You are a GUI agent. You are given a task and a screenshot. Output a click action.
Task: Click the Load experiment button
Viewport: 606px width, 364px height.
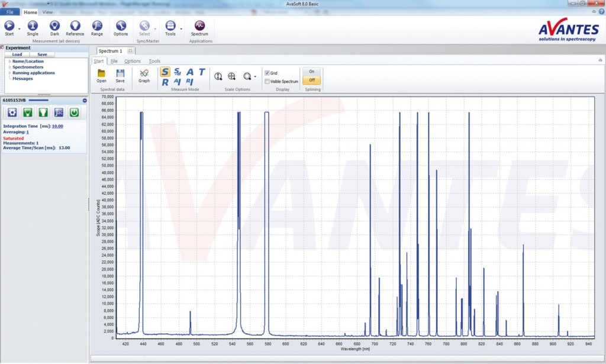point(17,54)
